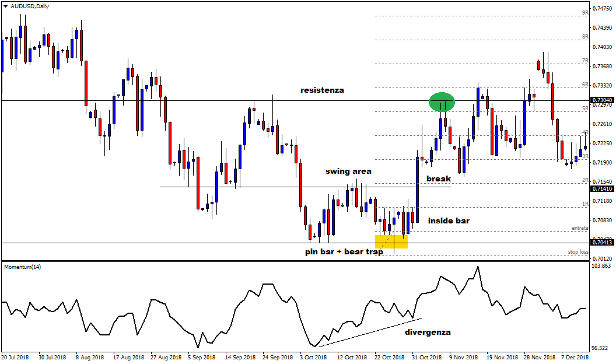The image size is (616, 364).
Task: Click the 'break' annotation label
Action: (438, 178)
